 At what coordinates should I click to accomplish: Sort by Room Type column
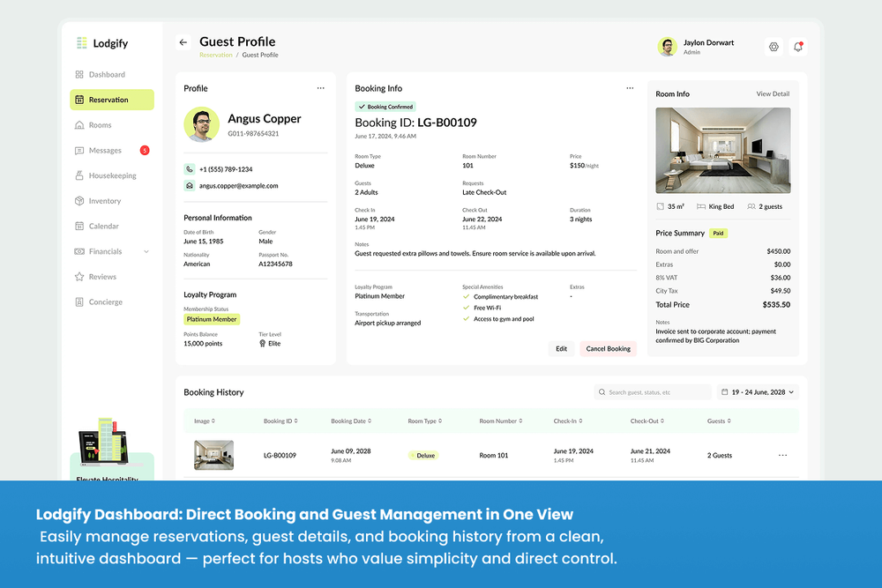tap(425, 421)
